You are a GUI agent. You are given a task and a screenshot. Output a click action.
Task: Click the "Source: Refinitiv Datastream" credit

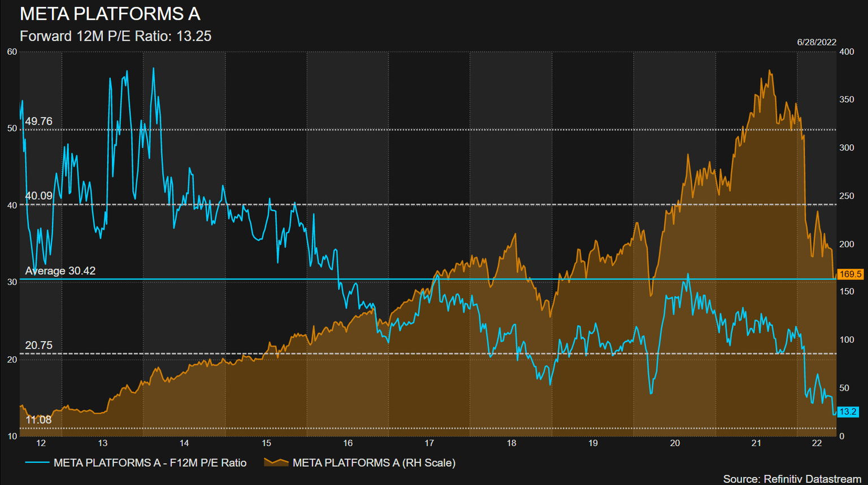792,479
